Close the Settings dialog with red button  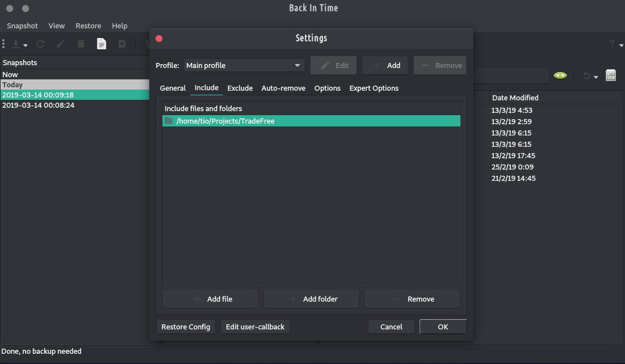(159, 38)
